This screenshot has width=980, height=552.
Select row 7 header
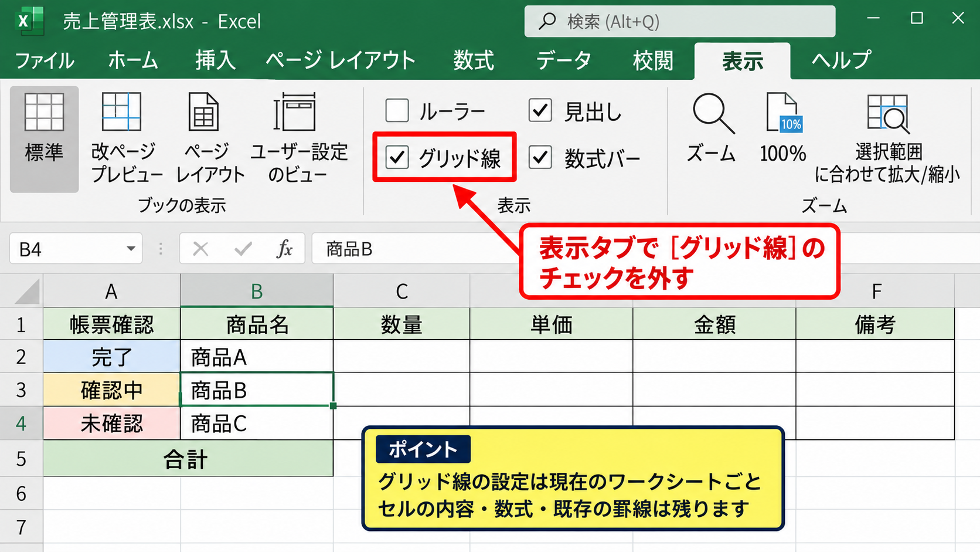click(x=21, y=527)
